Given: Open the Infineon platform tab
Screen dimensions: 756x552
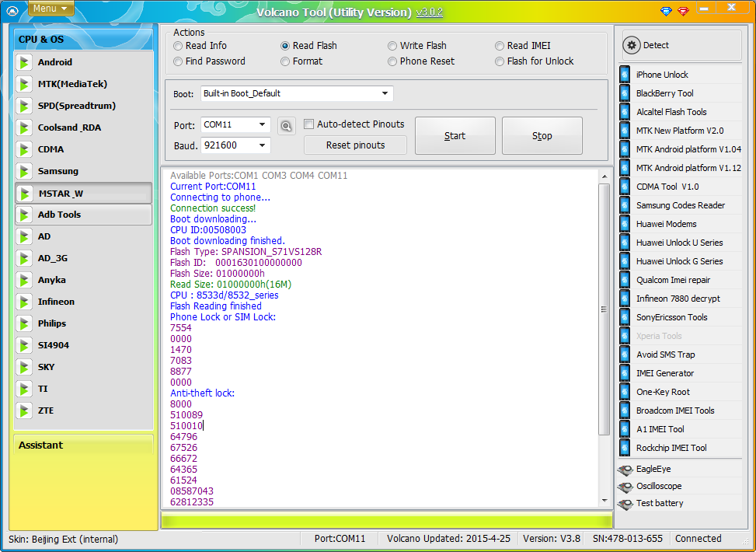Looking at the screenshot, I should pos(84,302).
